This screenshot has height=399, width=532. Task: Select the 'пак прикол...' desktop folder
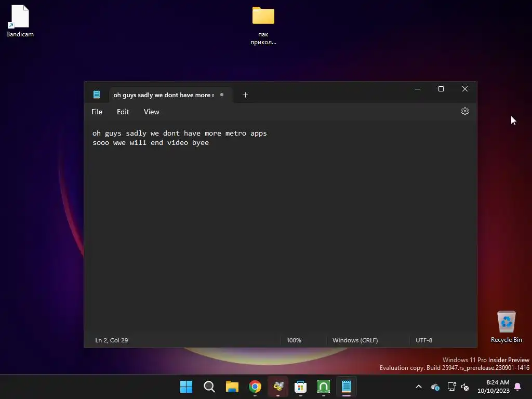263,25
